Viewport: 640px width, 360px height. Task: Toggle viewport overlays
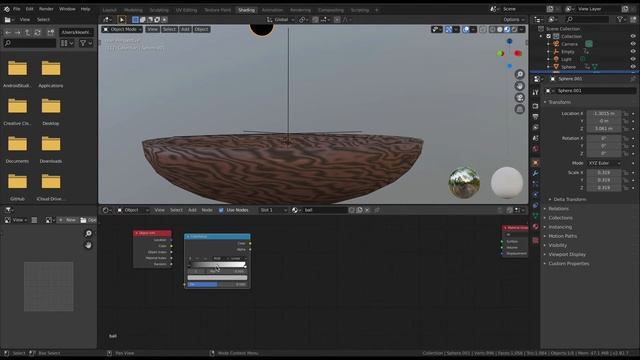466,29
